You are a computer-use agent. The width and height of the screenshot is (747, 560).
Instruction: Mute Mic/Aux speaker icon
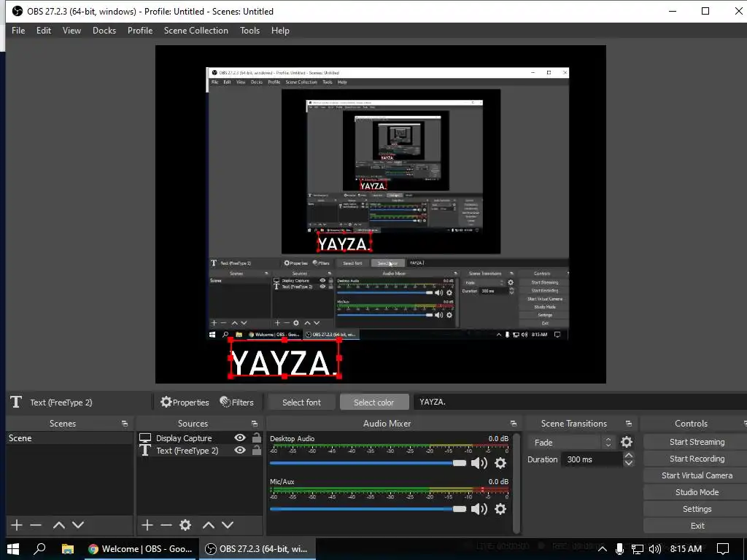479,509
